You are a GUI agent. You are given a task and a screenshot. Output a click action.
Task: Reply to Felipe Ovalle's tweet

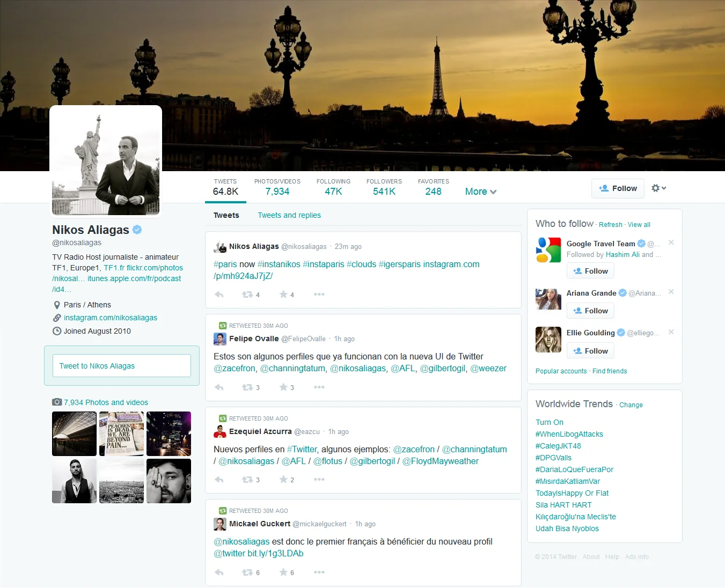219,387
